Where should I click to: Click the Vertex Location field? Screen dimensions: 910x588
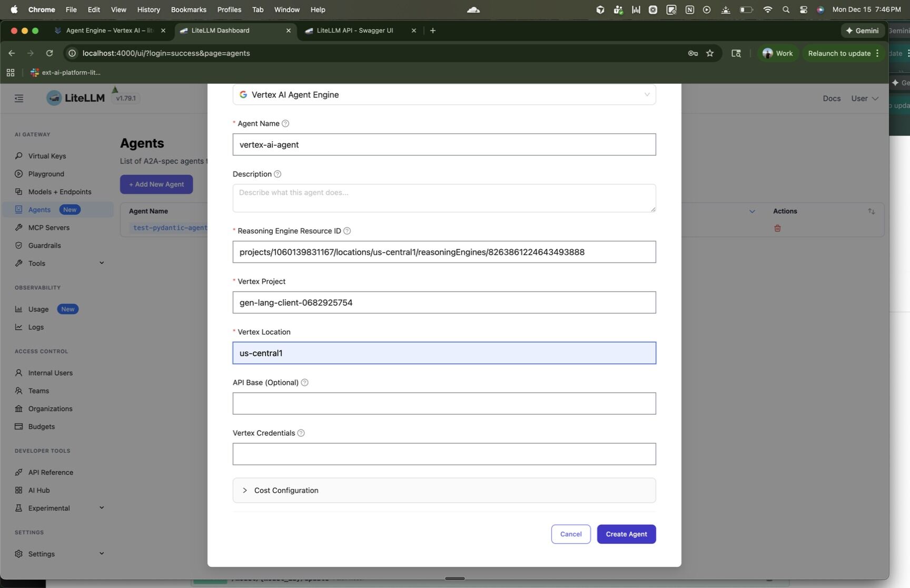click(x=444, y=353)
